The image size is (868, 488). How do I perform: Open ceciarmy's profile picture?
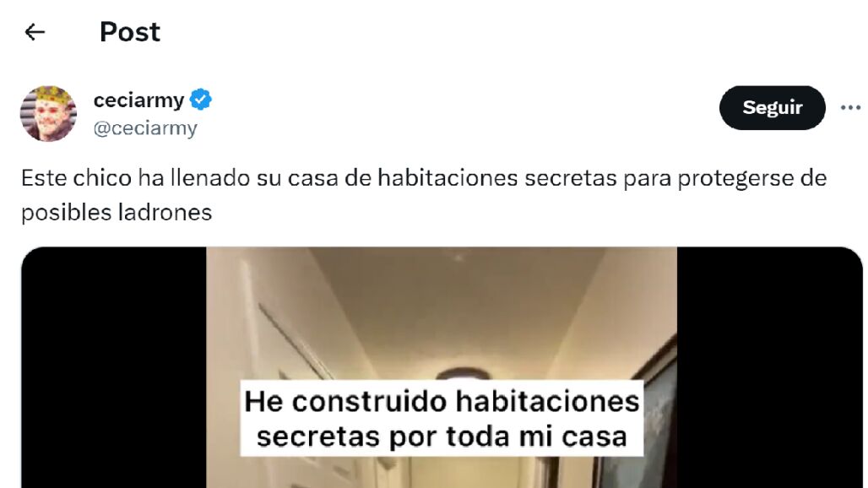click(49, 113)
